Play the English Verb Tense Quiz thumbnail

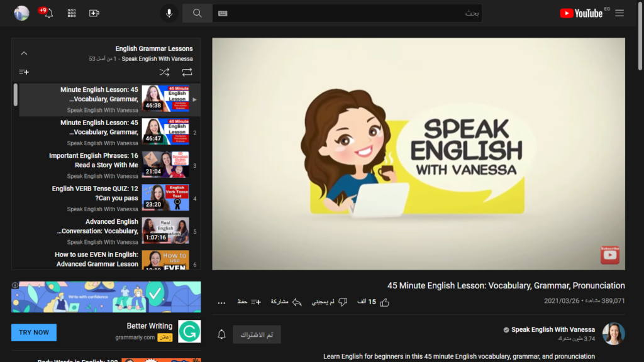(x=165, y=197)
